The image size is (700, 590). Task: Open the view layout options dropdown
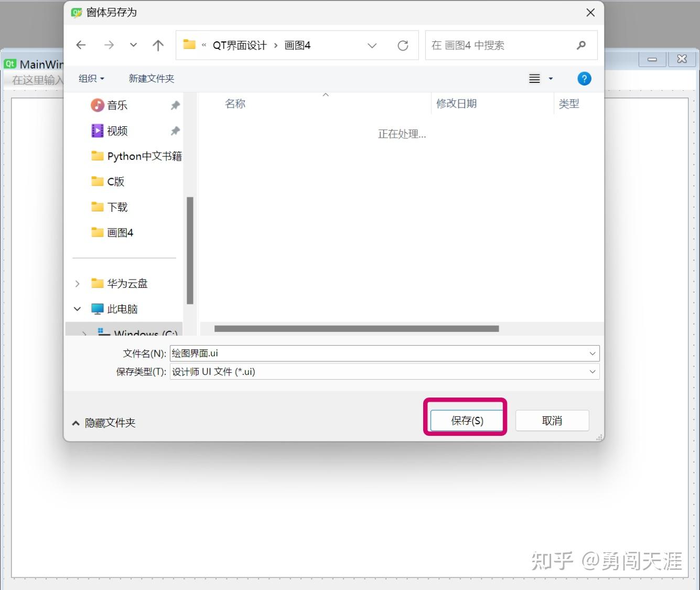click(551, 78)
